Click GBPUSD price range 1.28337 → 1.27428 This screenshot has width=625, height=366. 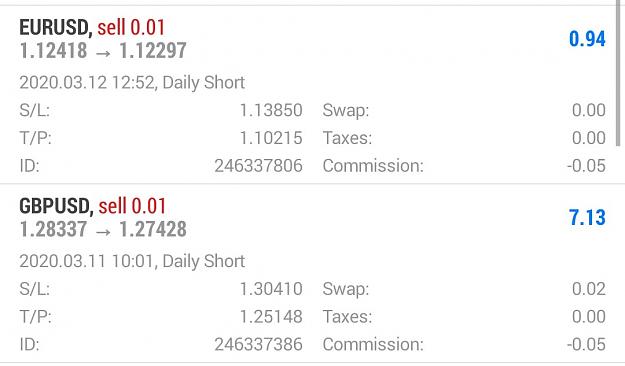[103, 229]
